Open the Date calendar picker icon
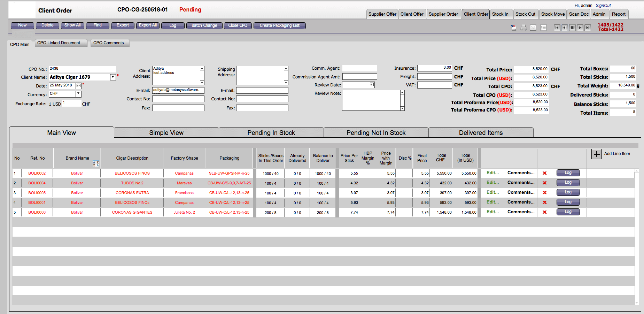 point(79,86)
